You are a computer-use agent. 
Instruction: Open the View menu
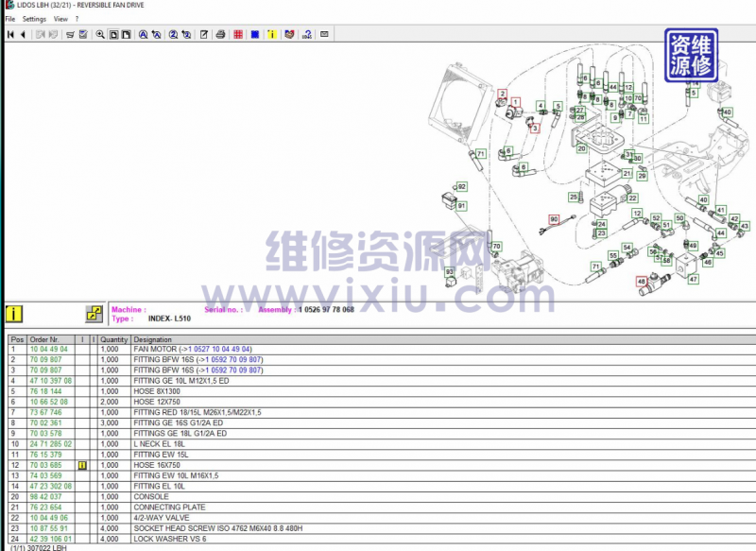(x=60, y=19)
